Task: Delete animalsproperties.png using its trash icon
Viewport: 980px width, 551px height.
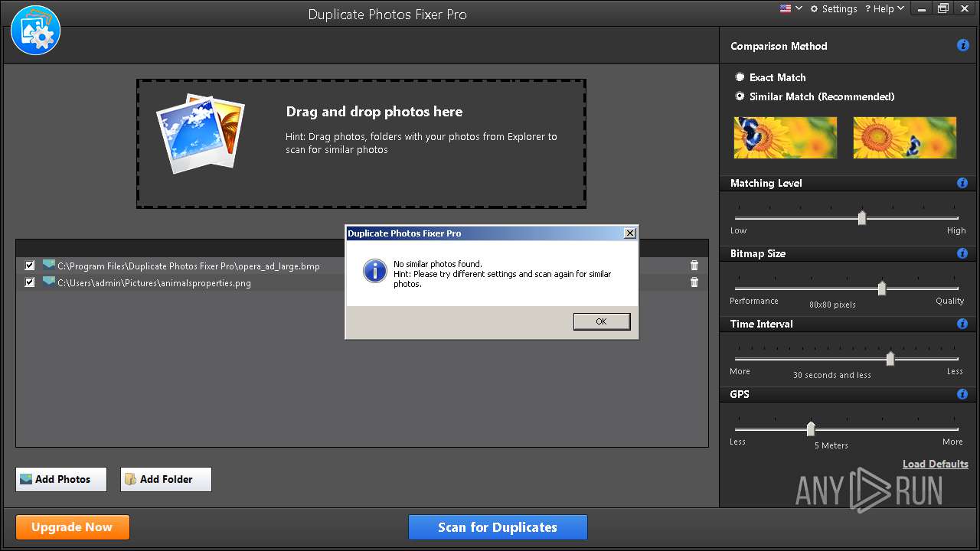Action: [x=694, y=282]
